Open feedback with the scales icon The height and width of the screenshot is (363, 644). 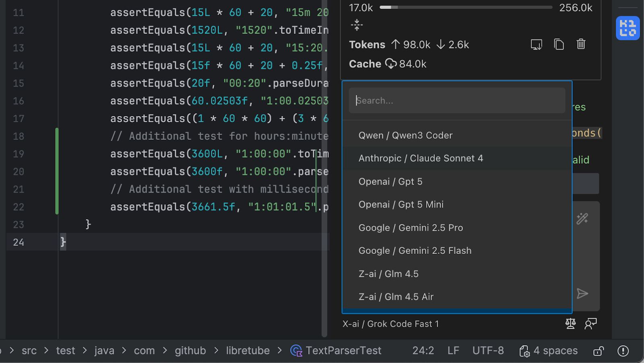pos(570,324)
